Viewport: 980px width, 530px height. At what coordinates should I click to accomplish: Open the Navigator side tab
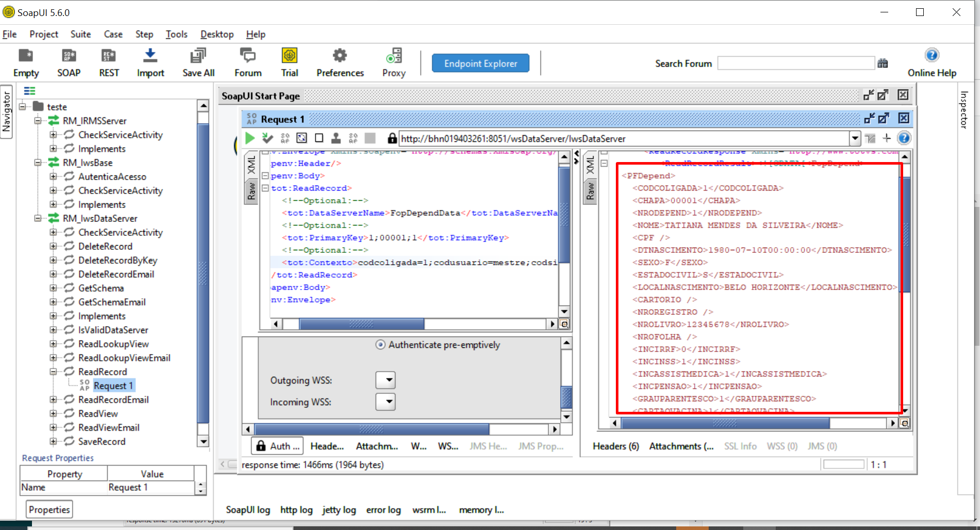click(x=7, y=111)
